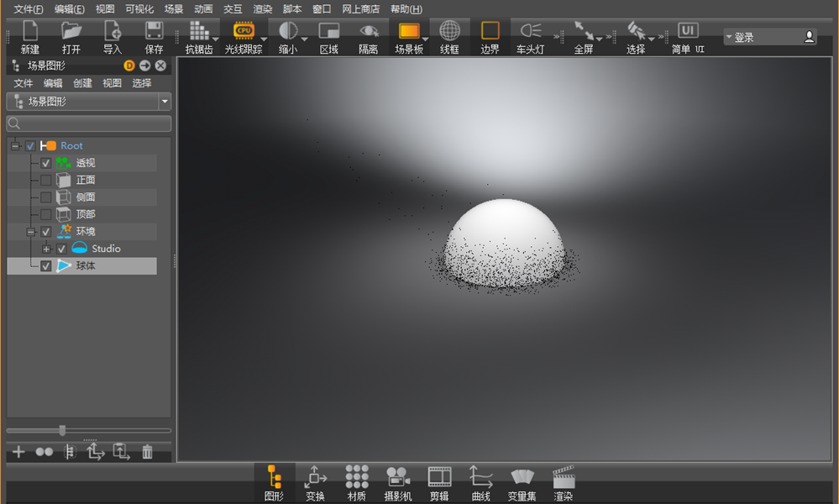Select the Studio tree row
The image size is (839, 504).
(x=81, y=249)
